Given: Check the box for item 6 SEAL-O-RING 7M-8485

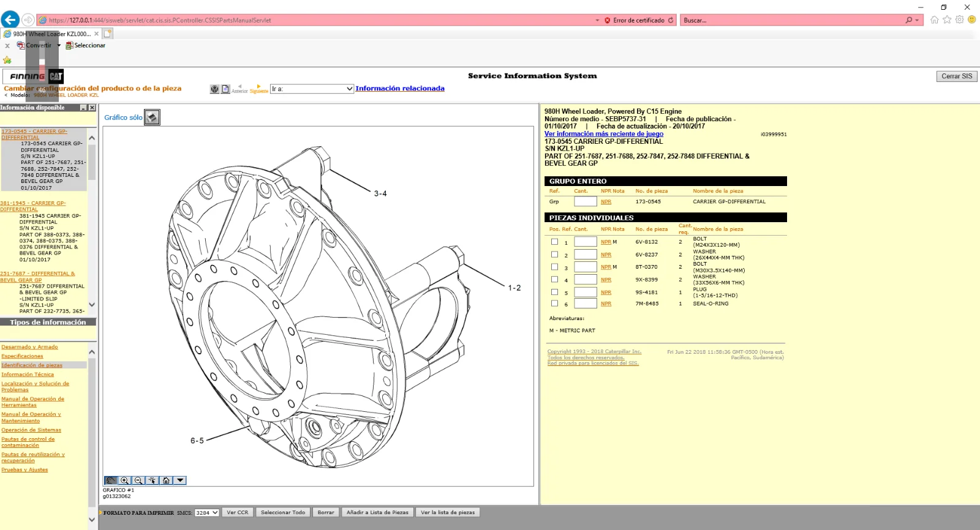Looking at the screenshot, I should click(554, 304).
